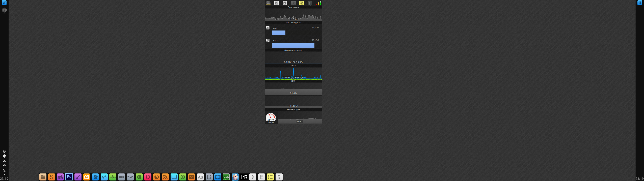Click the second white disk icon in widget header

pyautogui.click(x=285, y=3)
